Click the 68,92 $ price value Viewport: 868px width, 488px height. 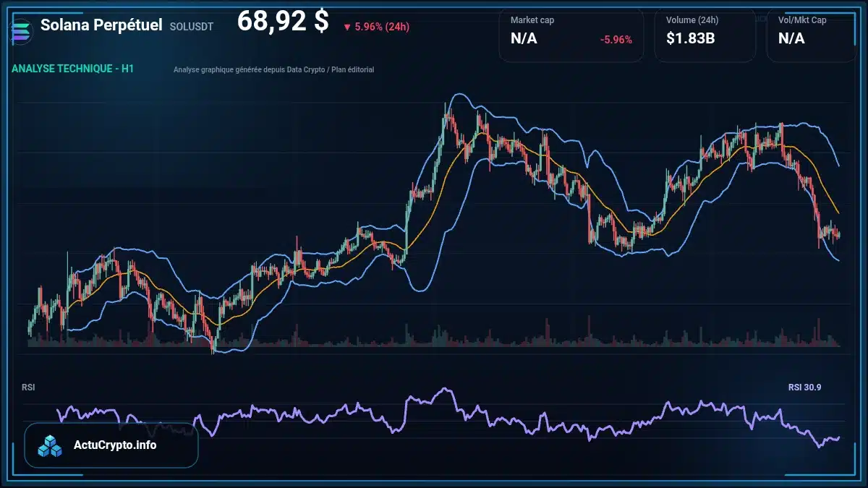(283, 22)
